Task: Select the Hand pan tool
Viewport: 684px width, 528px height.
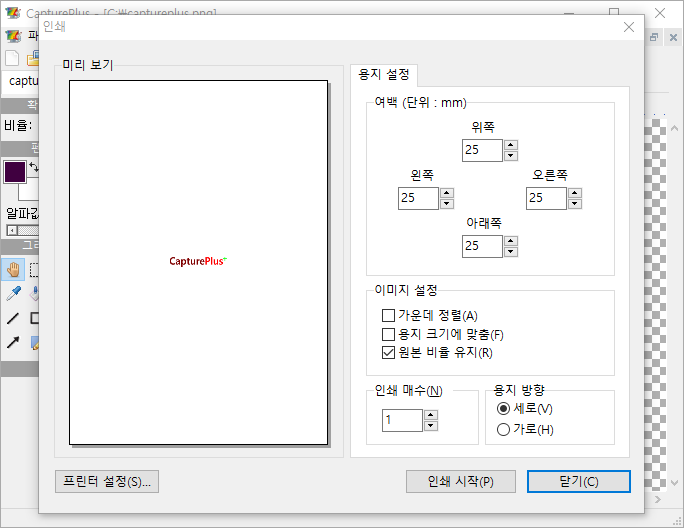Action: pos(13,268)
